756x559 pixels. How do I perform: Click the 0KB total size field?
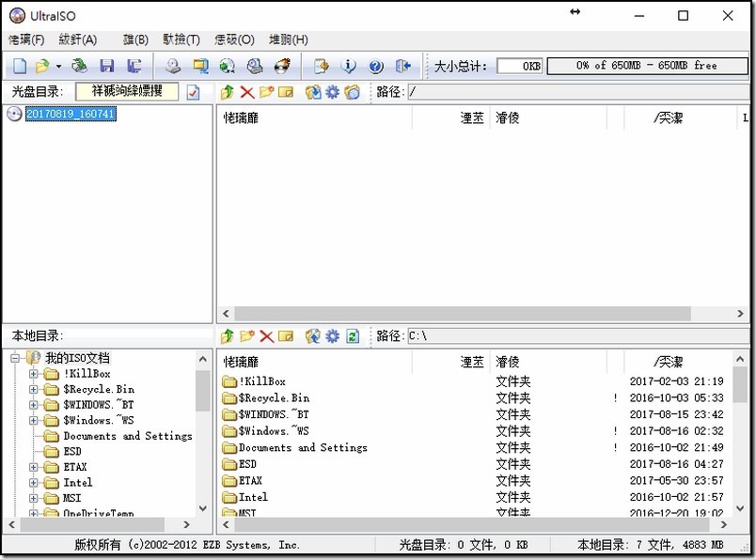pyautogui.click(x=520, y=66)
